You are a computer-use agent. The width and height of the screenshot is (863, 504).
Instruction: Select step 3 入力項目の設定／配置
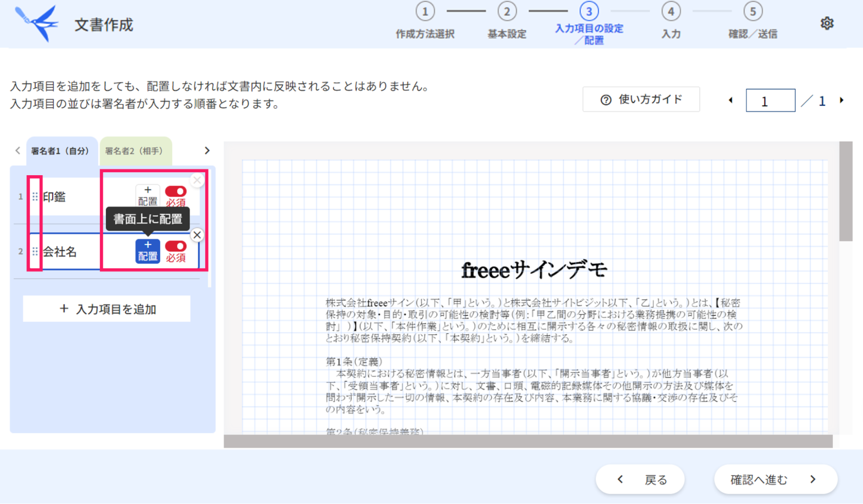(589, 24)
